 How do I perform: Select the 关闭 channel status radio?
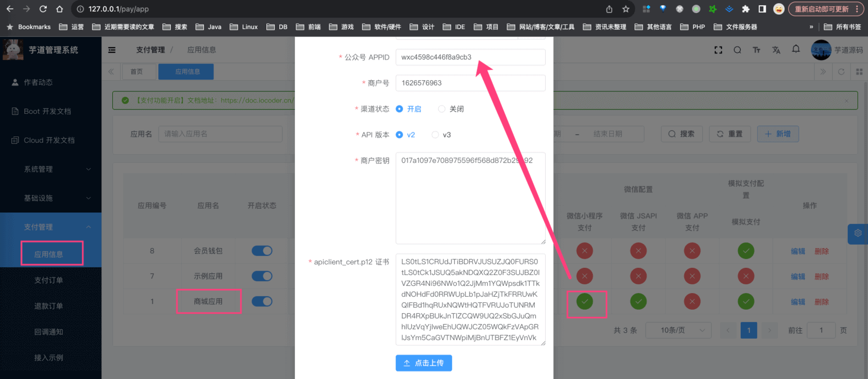pyautogui.click(x=441, y=109)
